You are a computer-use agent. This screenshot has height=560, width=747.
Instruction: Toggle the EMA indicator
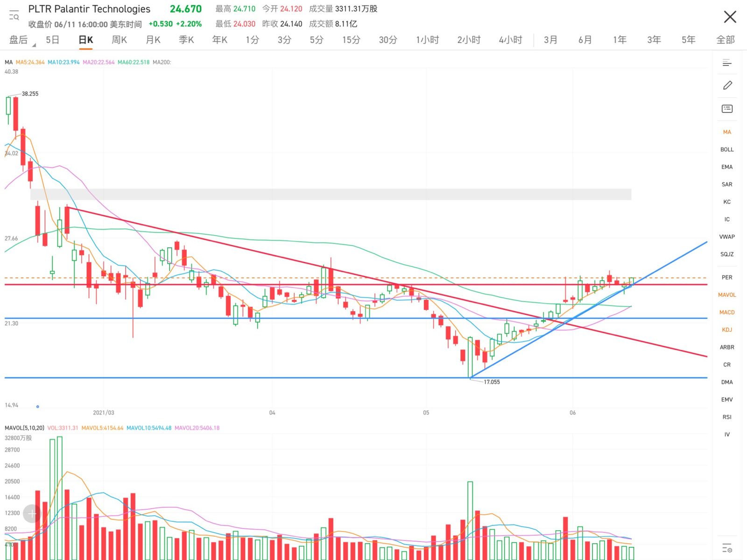point(727,167)
